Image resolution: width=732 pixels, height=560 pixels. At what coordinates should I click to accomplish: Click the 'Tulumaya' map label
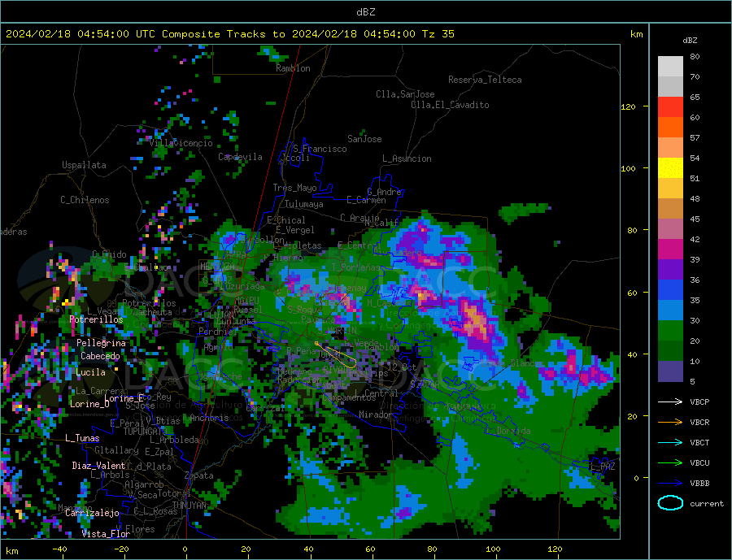304,204
